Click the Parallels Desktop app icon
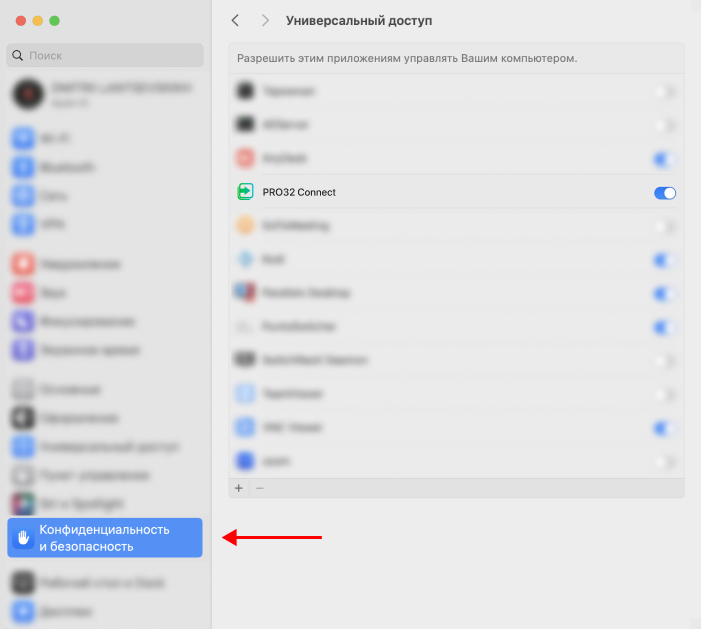The height and width of the screenshot is (629, 701). [x=245, y=293]
